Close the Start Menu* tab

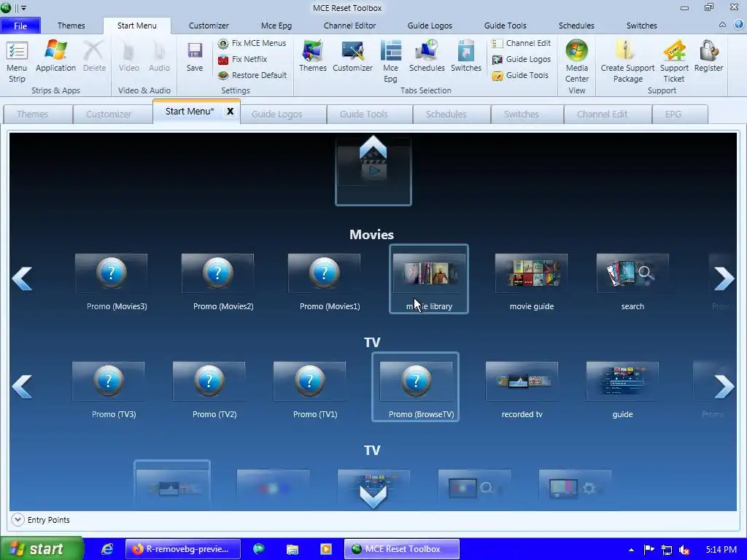tap(230, 112)
